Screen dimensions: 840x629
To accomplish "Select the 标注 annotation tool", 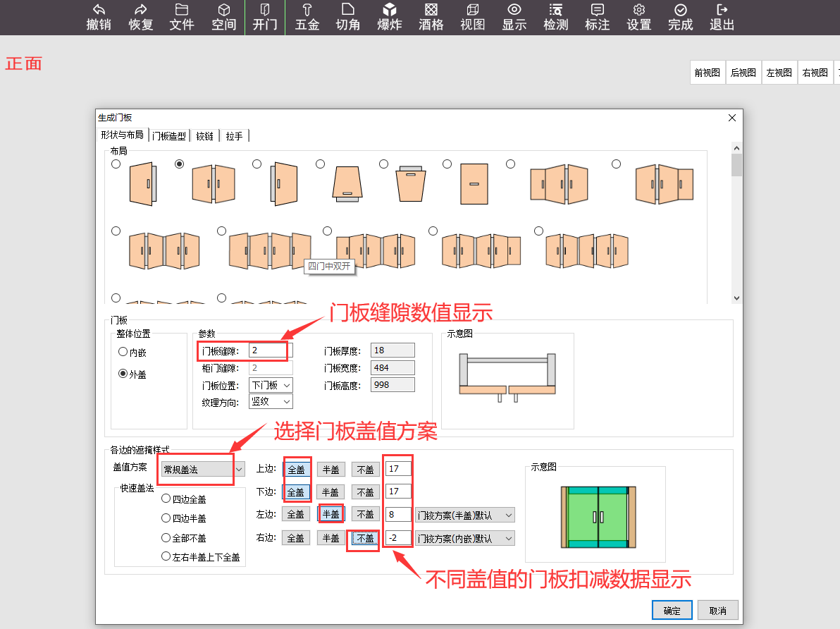I will point(598,17).
